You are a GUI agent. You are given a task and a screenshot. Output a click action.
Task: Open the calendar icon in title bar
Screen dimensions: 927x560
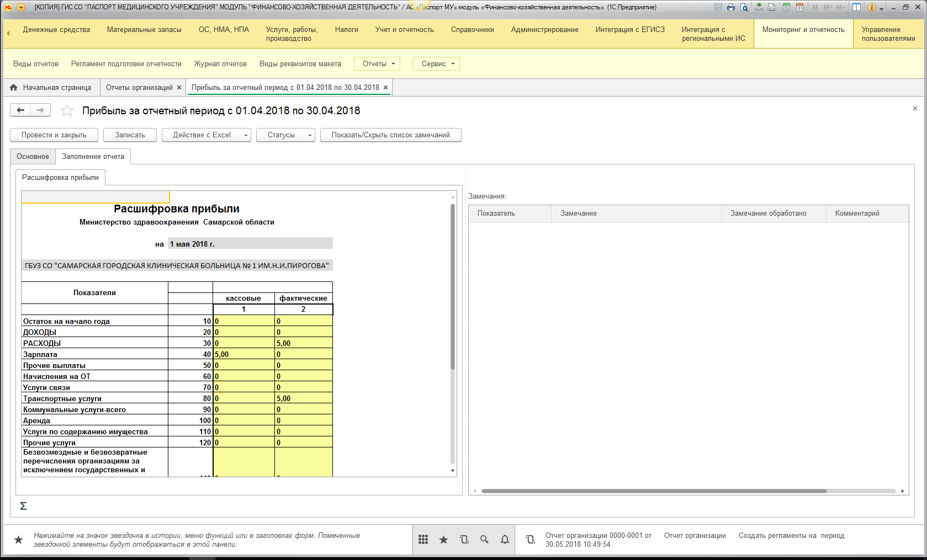coord(799,7)
